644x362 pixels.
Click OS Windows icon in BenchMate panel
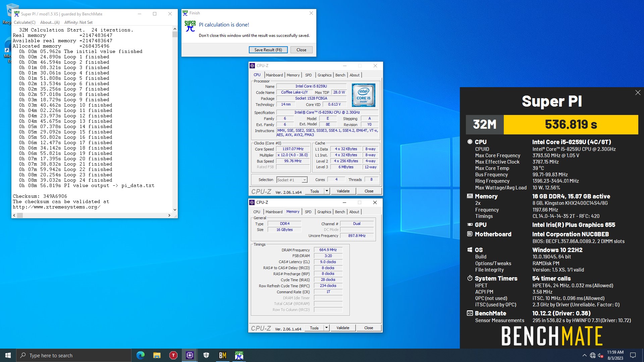coord(470,250)
